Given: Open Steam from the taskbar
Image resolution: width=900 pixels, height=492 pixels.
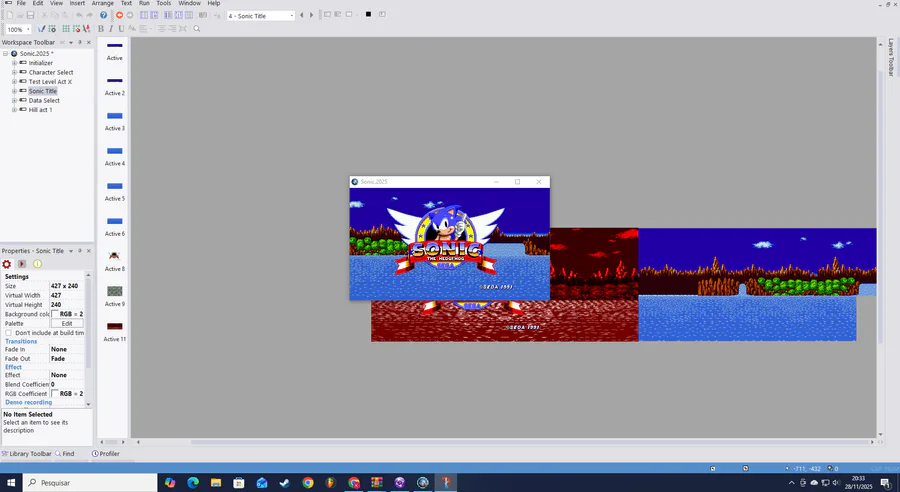Looking at the screenshot, I should click(x=285, y=483).
